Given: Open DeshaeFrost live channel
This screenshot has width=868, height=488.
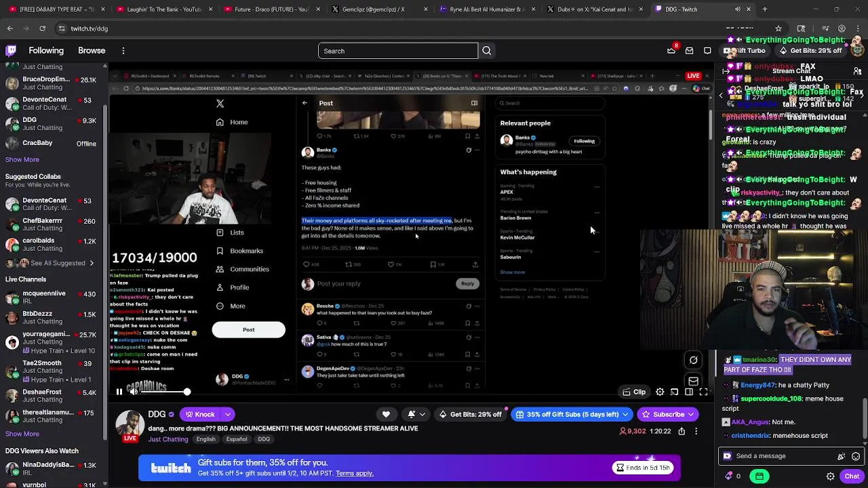Looking at the screenshot, I should point(52,396).
